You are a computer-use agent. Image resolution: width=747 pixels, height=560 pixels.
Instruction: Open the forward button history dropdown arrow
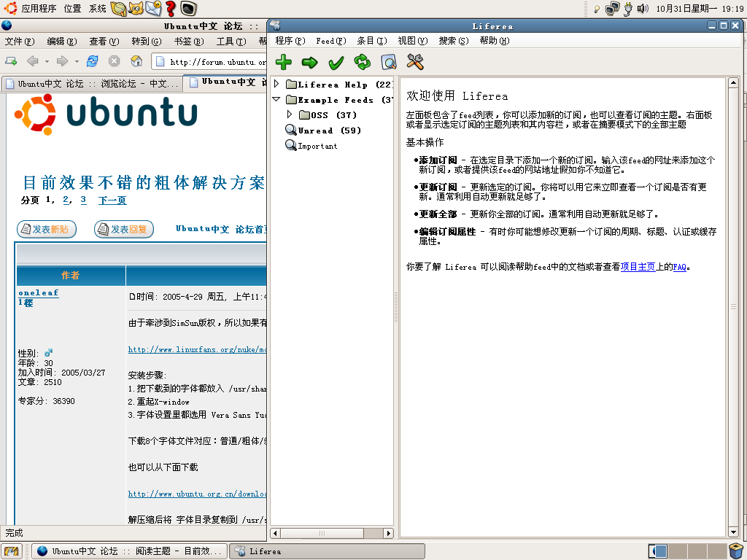(x=77, y=61)
